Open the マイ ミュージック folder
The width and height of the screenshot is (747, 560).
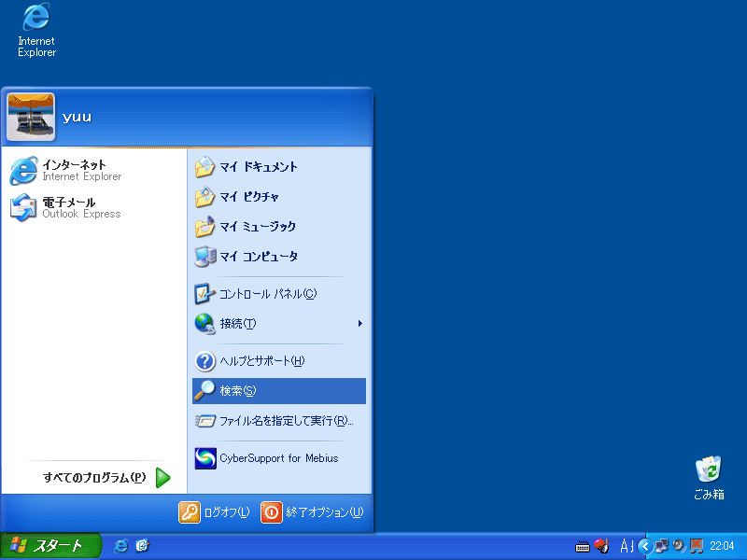(x=257, y=227)
